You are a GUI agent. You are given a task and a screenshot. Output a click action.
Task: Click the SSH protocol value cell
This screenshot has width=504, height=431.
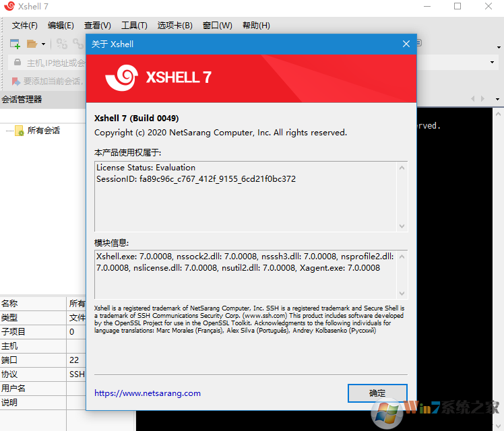pyautogui.click(x=77, y=374)
